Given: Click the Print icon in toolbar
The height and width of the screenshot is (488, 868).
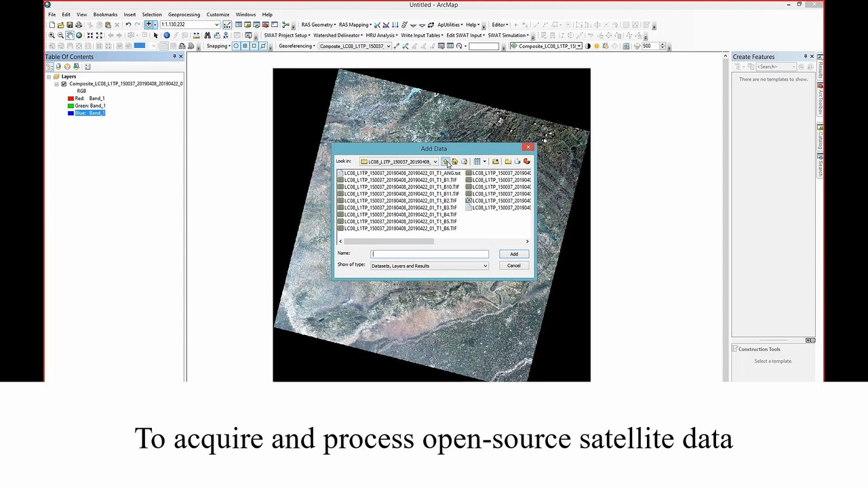Looking at the screenshot, I should [79, 24].
